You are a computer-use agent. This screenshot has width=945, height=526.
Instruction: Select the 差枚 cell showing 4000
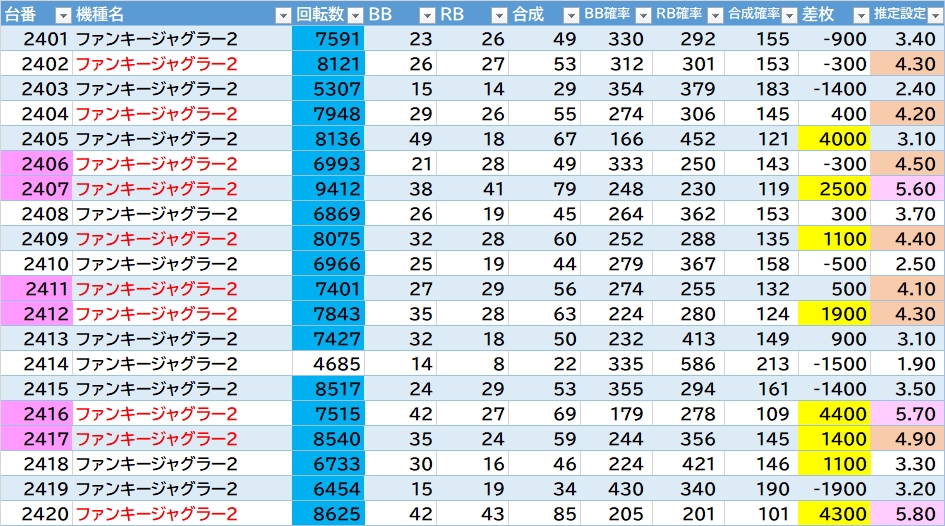pos(834,139)
